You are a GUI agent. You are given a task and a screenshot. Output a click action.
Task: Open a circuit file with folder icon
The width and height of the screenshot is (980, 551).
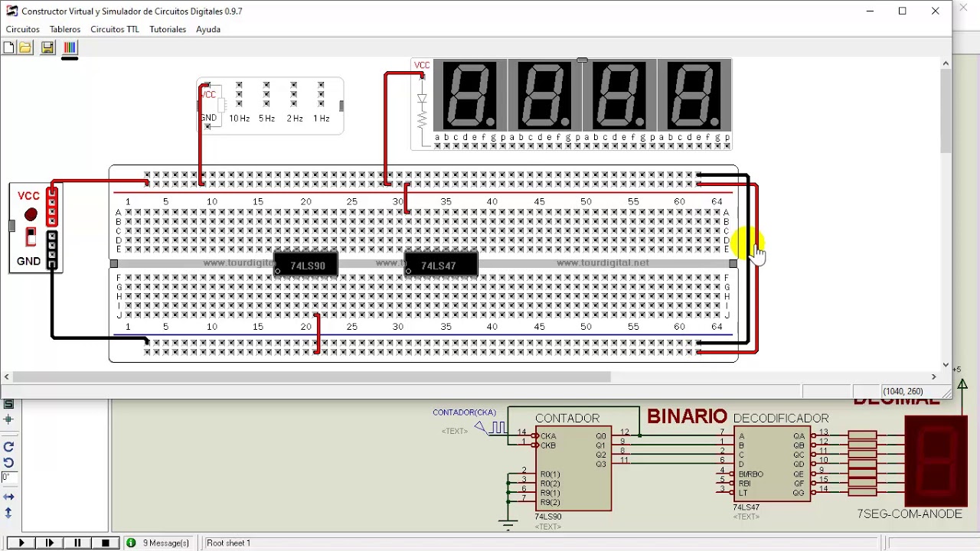point(25,47)
